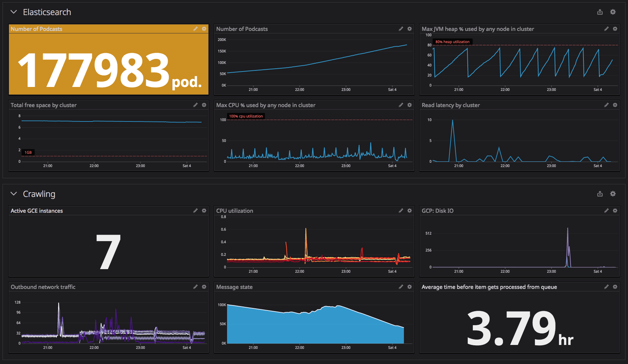The height and width of the screenshot is (364, 628).
Task: Open Message state widget settings gear
Action: point(410,287)
